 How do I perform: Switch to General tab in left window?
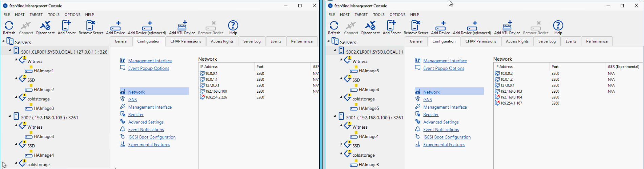(121, 41)
